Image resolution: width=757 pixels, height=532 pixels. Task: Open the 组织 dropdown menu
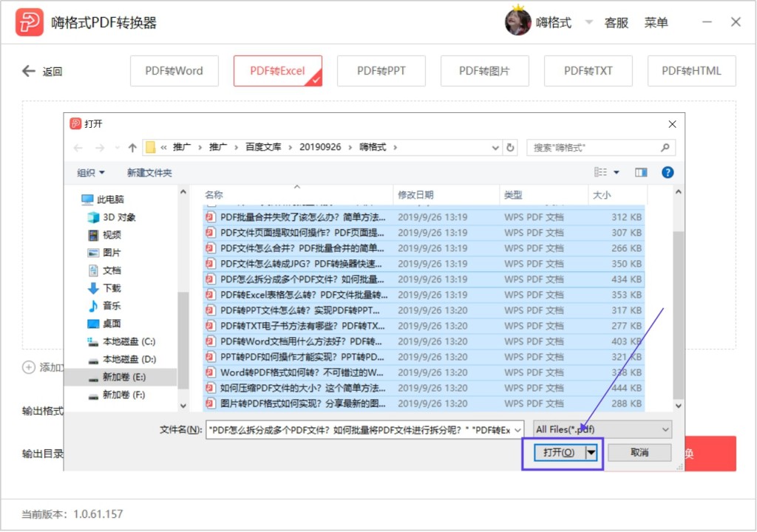[91, 173]
